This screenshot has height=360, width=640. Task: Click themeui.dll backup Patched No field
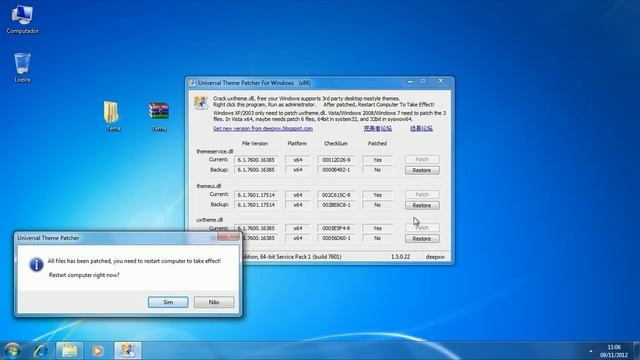pos(378,205)
